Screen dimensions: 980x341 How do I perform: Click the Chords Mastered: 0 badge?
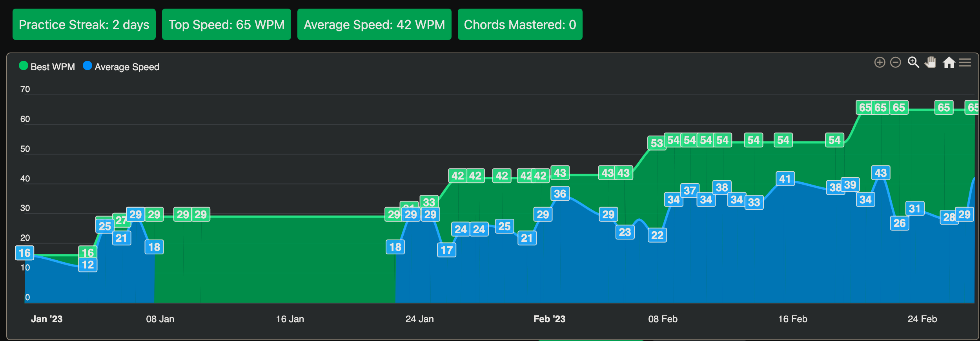click(520, 25)
